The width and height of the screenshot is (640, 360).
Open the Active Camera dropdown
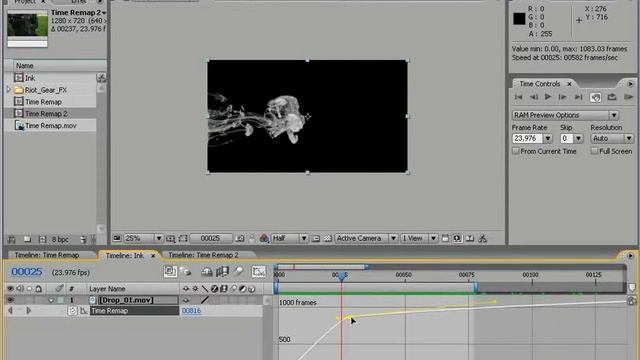[x=366, y=238]
